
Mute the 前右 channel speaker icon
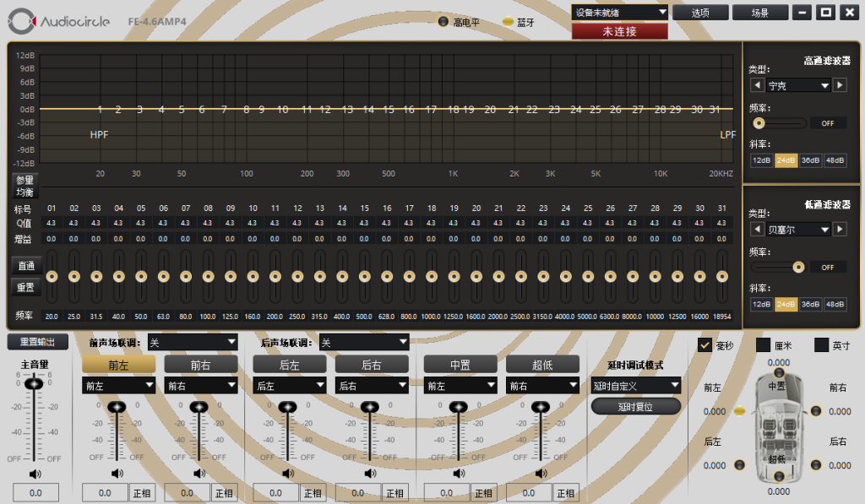[199, 473]
